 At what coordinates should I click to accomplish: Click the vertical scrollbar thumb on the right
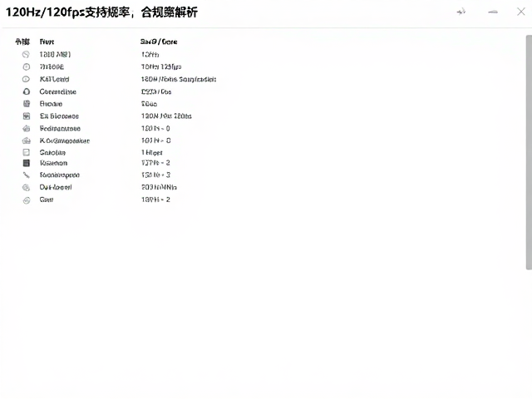529,152
